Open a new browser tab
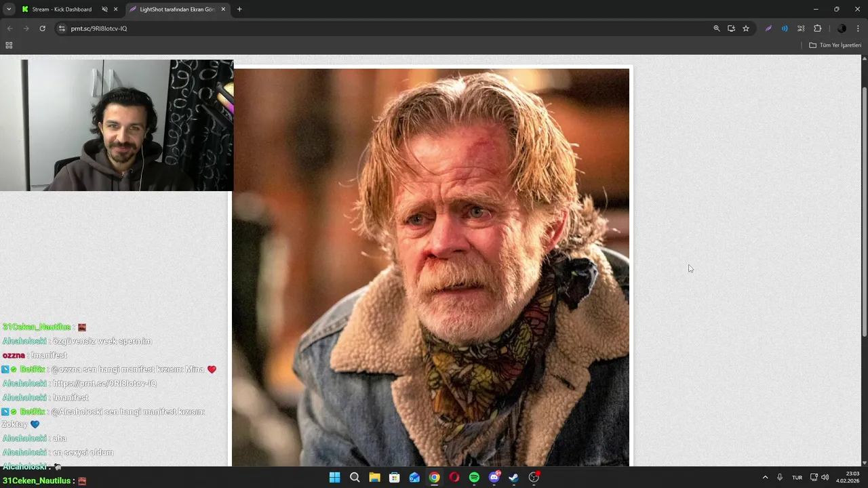Image resolution: width=868 pixels, height=488 pixels. tap(239, 9)
